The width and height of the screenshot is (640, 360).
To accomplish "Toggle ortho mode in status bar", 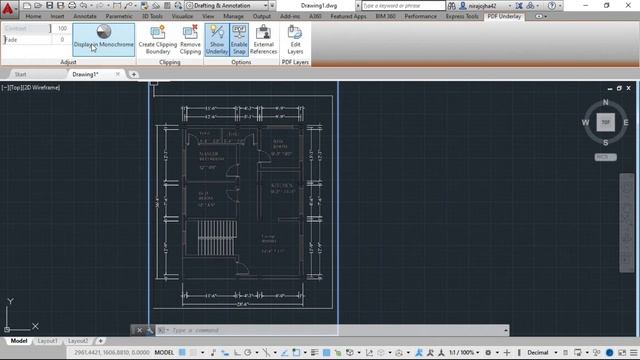I will pyautogui.click(x=237, y=353).
